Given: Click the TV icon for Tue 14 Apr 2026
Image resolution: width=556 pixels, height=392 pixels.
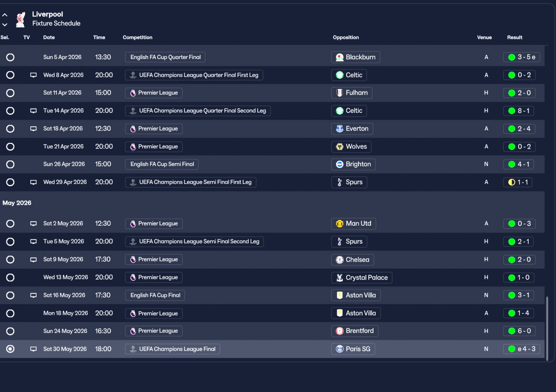Looking at the screenshot, I should coord(33,111).
